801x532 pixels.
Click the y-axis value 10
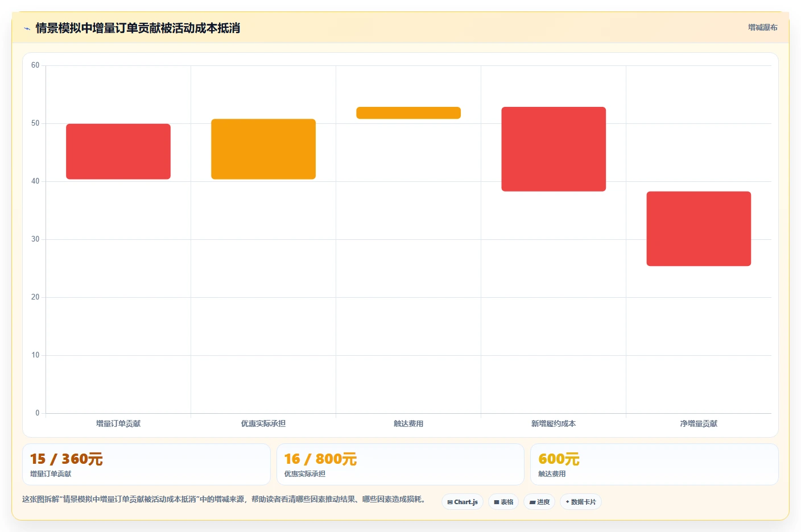point(35,355)
